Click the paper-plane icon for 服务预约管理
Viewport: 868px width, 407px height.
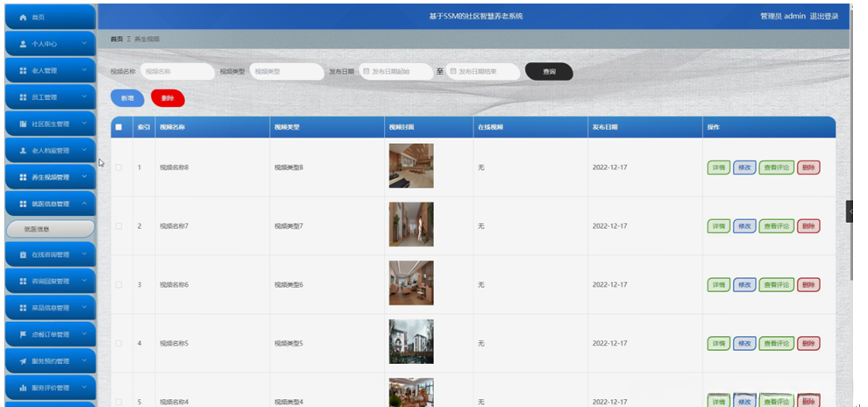point(23,361)
